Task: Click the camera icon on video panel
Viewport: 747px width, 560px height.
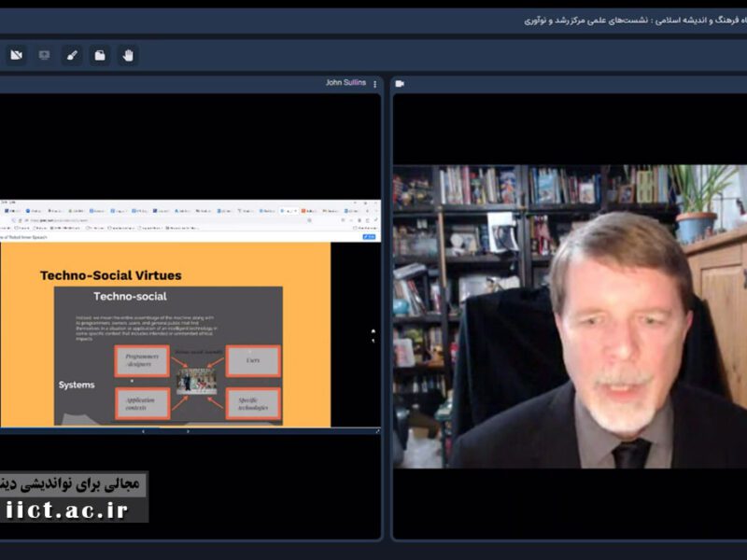Action: tap(400, 84)
